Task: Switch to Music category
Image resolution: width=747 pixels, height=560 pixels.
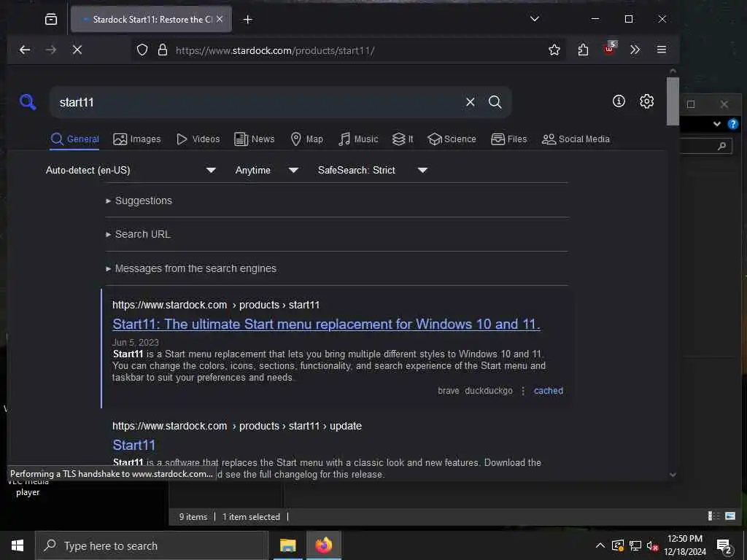Action: click(358, 139)
